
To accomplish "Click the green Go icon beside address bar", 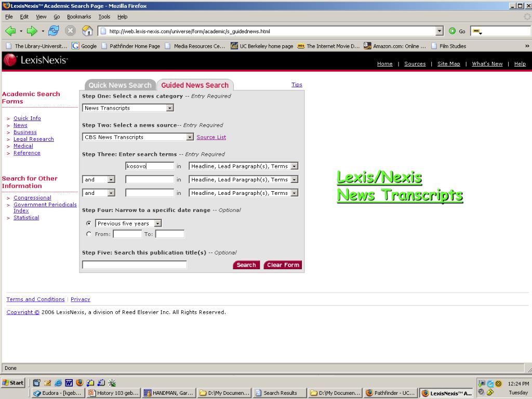I will [453, 31].
